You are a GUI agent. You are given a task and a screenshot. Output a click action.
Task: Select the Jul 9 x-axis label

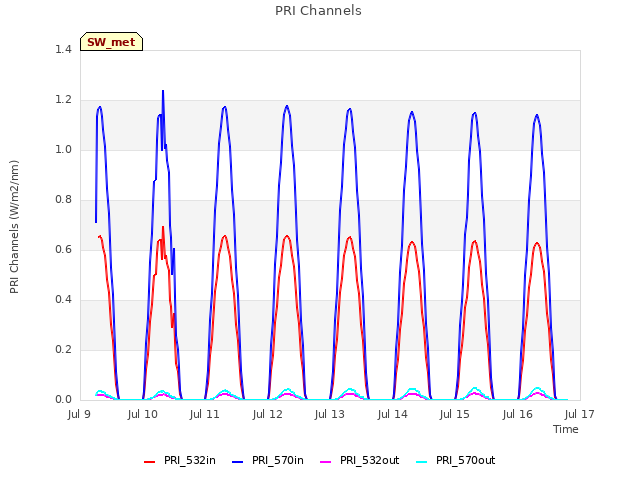click(x=79, y=414)
